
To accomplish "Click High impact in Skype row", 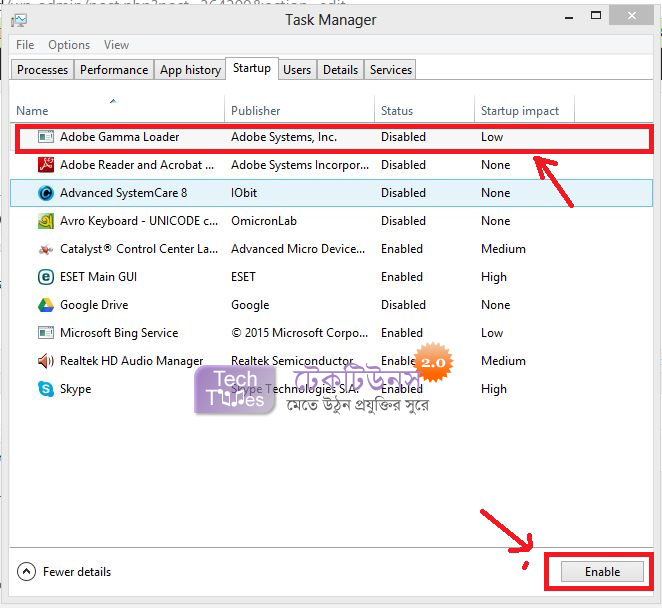I will point(494,389).
